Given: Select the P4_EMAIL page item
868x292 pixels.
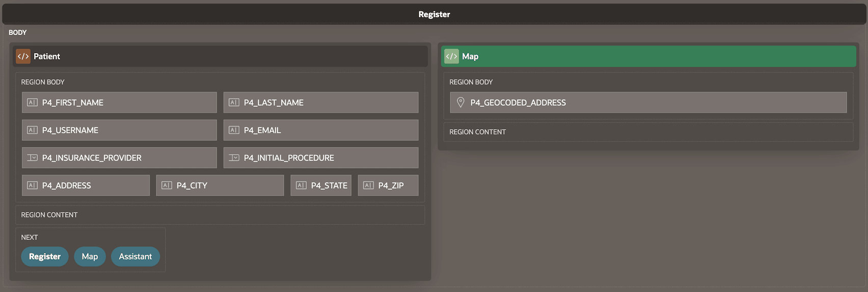Looking at the screenshot, I should coord(321,130).
